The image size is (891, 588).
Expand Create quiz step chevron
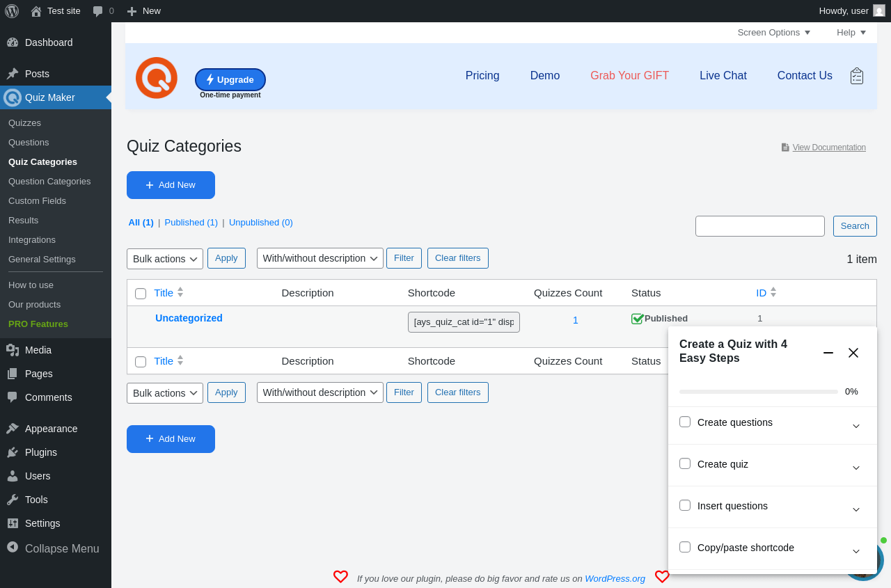pyautogui.click(x=856, y=467)
